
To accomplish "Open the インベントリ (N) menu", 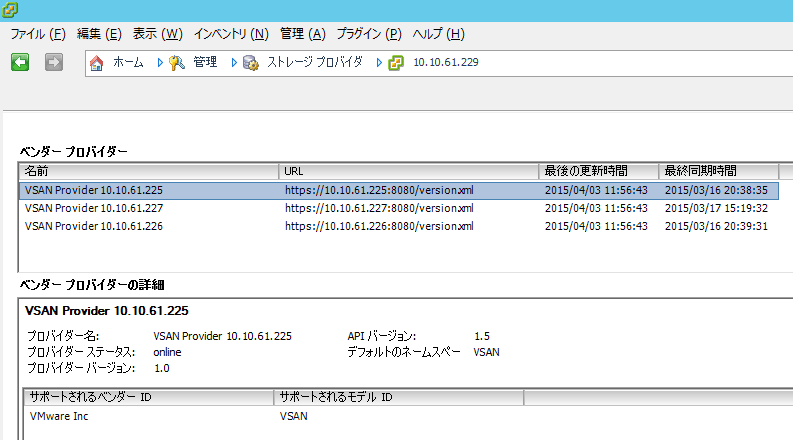I will [231, 34].
